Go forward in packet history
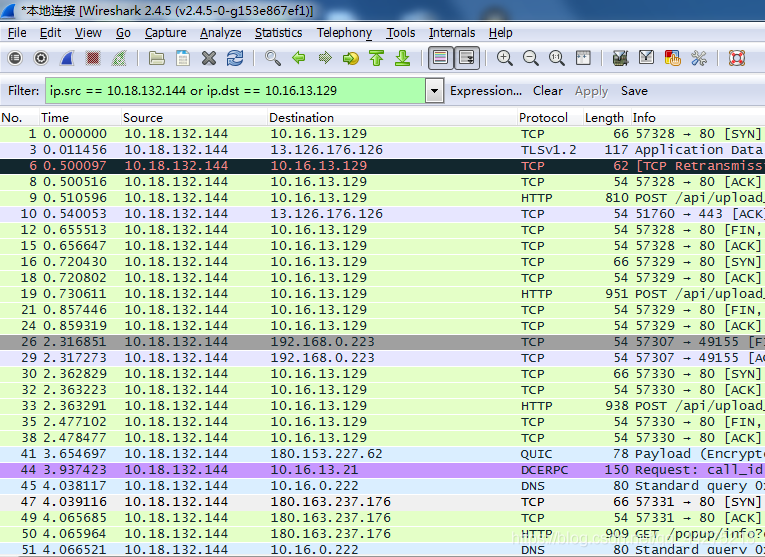Screen dimensions: 765x557 [325, 59]
